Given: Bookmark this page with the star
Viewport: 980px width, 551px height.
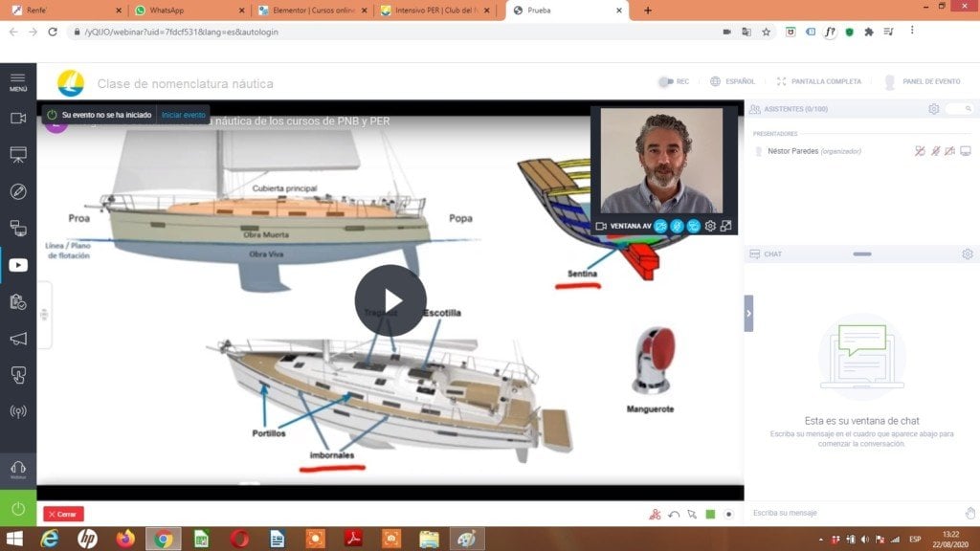Looking at the screenshot, I should [x=767, y=32].
